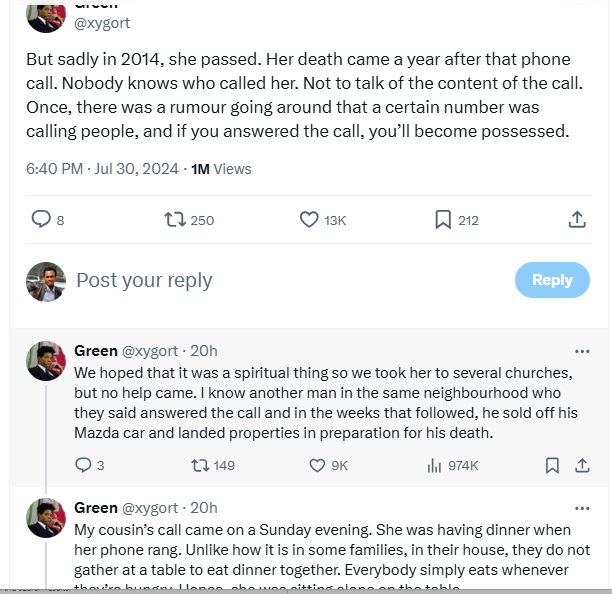Bookmark the churches reply tweet

point(552,465)
